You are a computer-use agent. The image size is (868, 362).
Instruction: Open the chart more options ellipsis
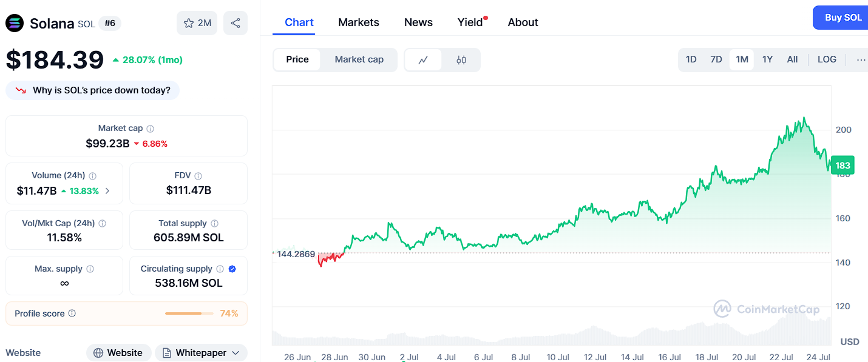tap(861, 59)
